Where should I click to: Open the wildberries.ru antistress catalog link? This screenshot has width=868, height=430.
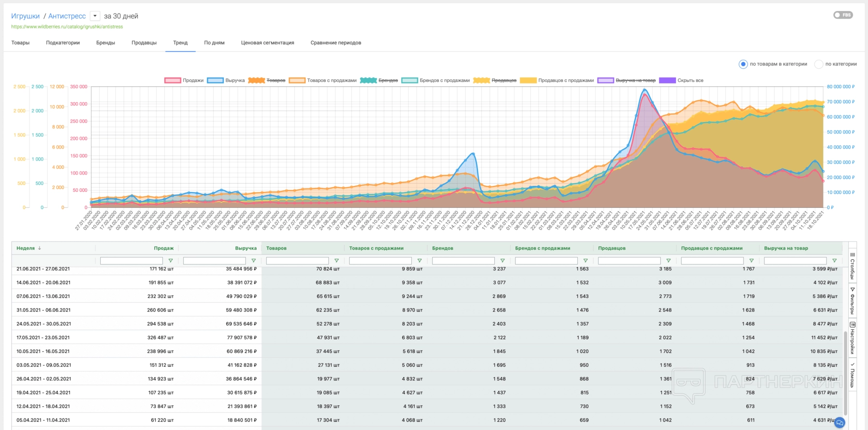(x=67, y=27)
